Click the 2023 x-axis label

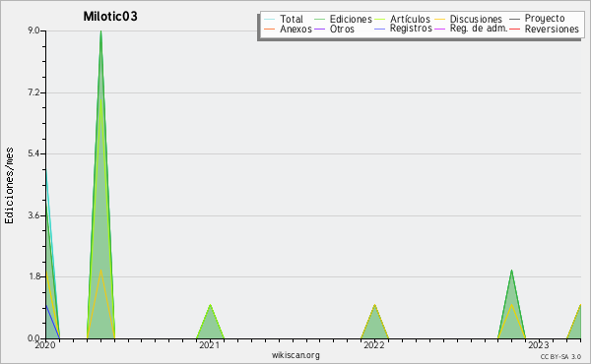[x=538, y=345]
